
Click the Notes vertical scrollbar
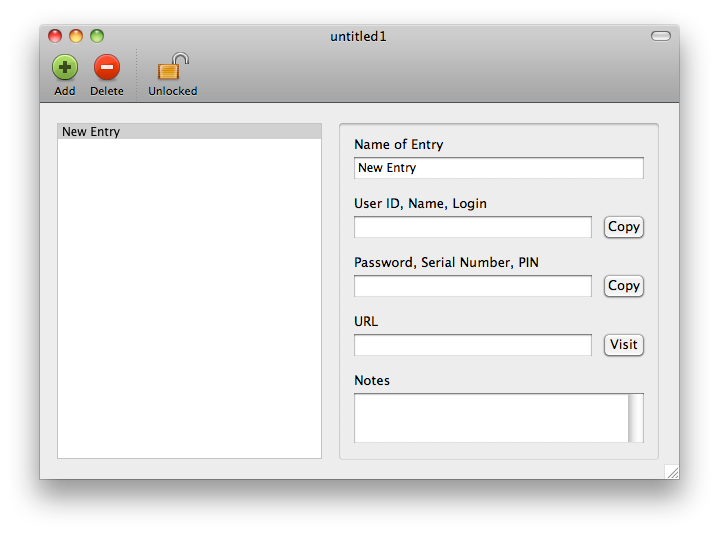636,418
